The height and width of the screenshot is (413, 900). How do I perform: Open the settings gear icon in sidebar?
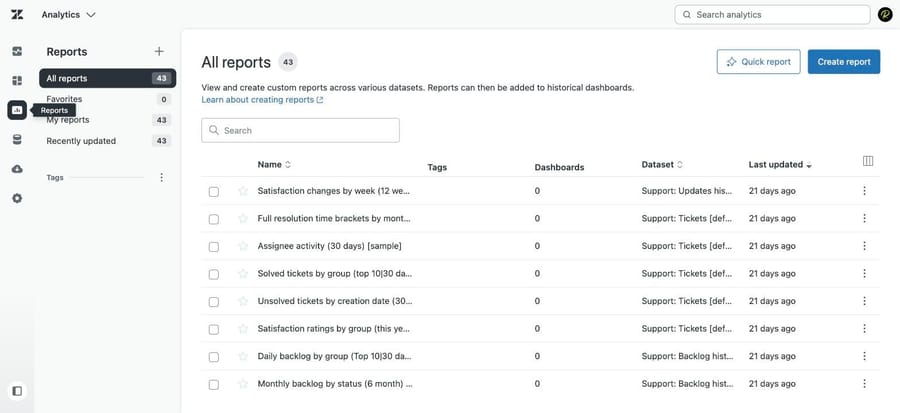click(x=17, y=198)
